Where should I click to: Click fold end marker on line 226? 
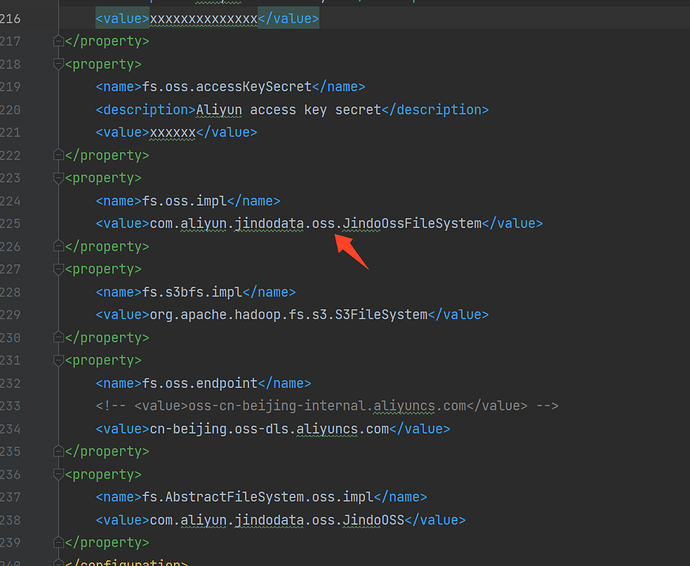point(58,246)
